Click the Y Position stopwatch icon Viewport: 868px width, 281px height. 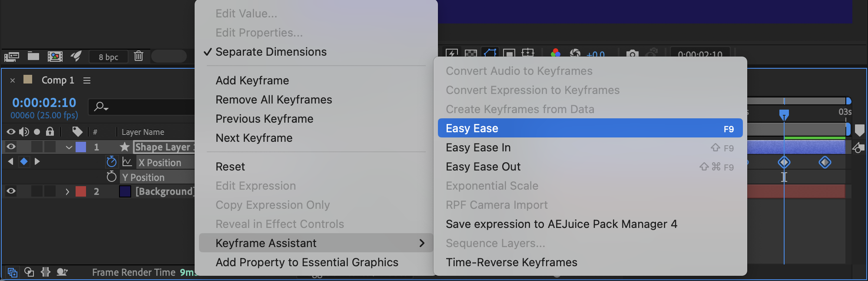[112, 177]
